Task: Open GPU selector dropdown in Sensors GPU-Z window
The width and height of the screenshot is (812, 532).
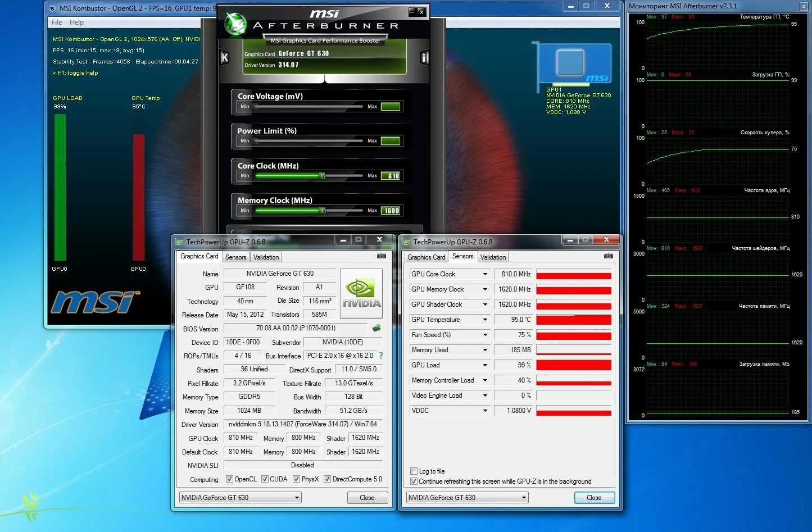Action: pyautogui.click(x=468, y=498)
